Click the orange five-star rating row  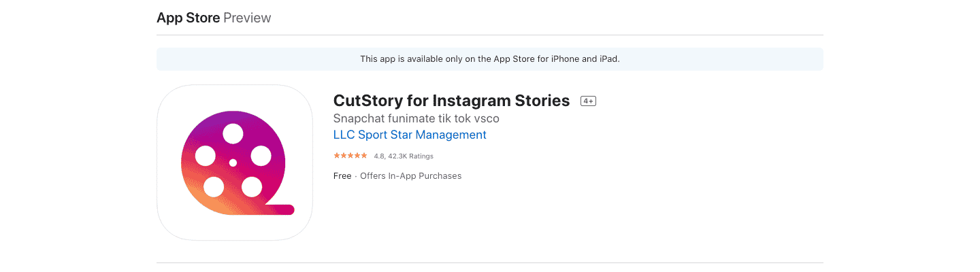coord(350,156)
